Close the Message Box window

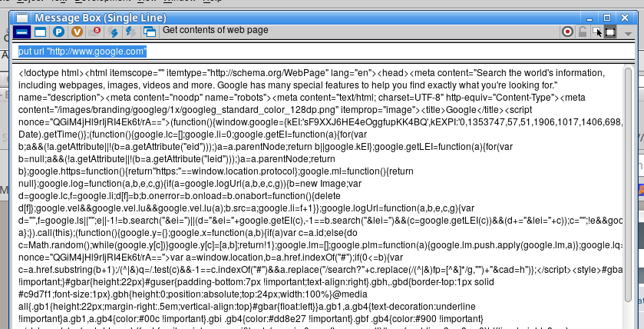point(625,18)
